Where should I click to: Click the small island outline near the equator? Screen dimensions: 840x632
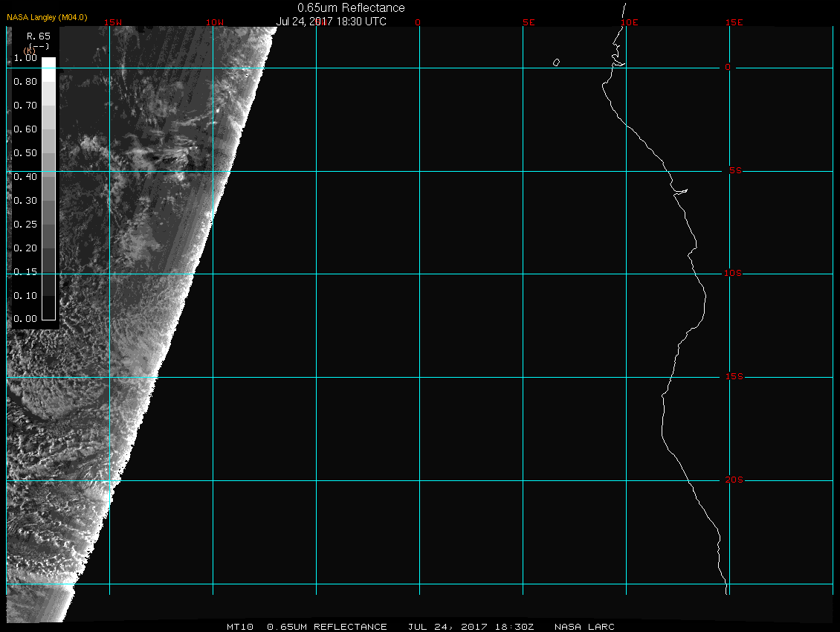coord(556,62)
